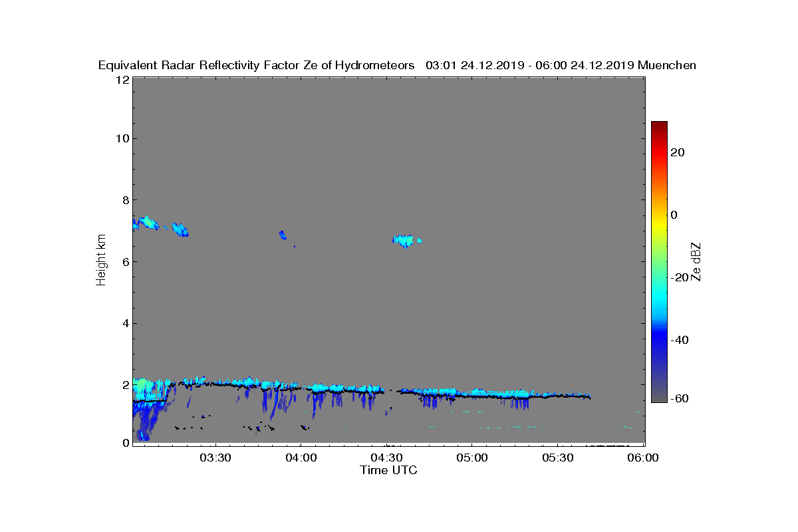Click the dark red top of colorbar
Screen dimensions: 798x532
click(659, 126)
